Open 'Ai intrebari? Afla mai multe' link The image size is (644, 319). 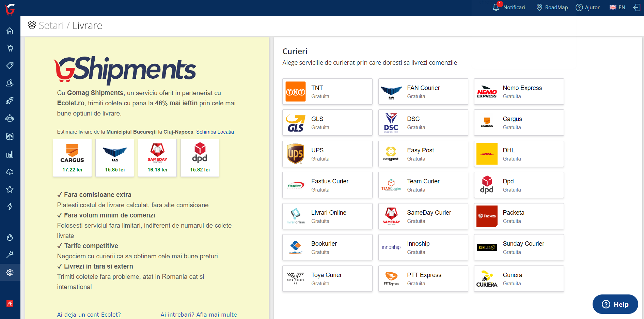coord(199,315)
